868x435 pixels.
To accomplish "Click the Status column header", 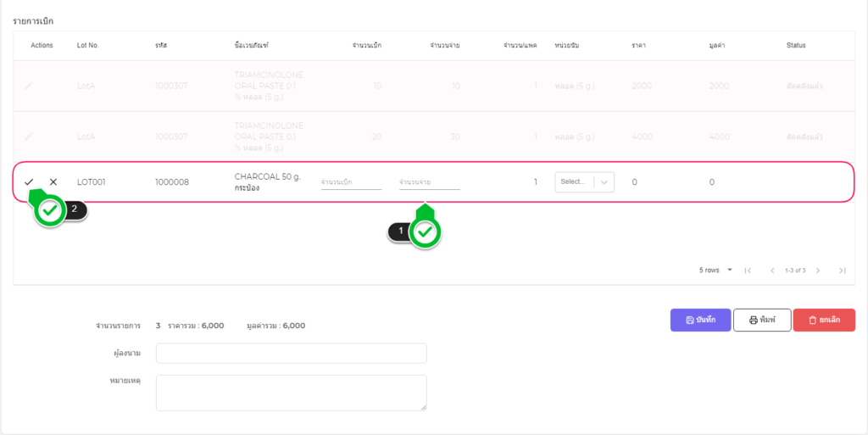I will click(x=796, y=45).
